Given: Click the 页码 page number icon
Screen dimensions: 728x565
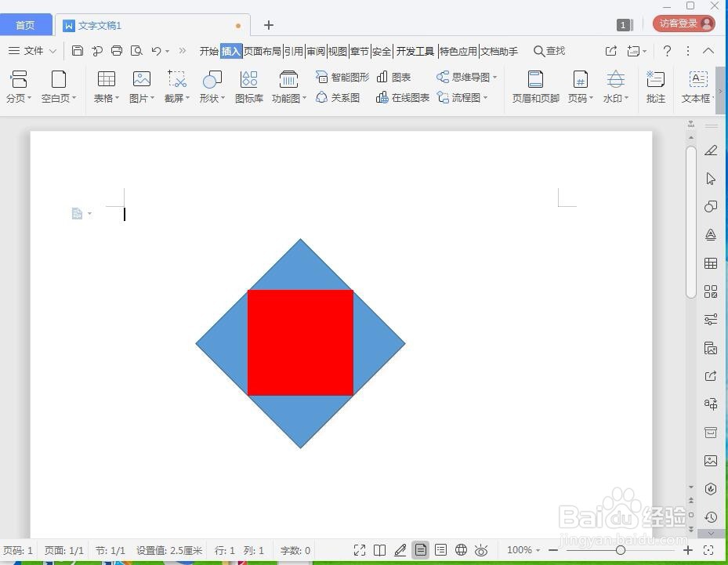Looking at the screenshot, I should (x=581, y=79).
